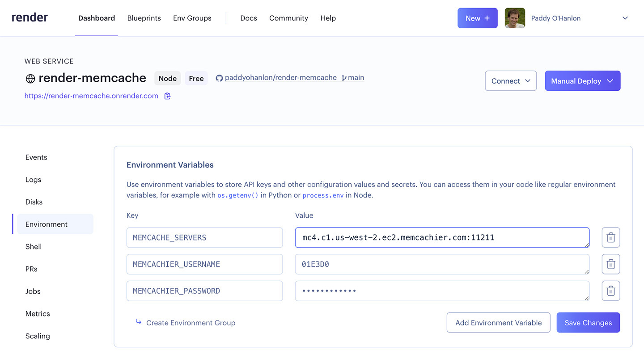Click the New + button
The width and height of the screenshot is (644, 354).
[478, 18]
